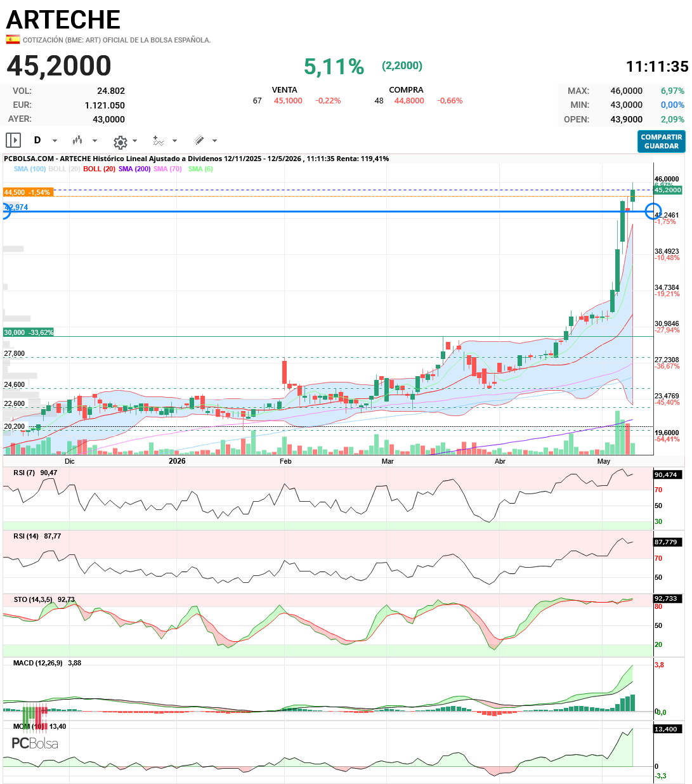
Task: Select the pencil drawing tool
Action: [199, 140]
